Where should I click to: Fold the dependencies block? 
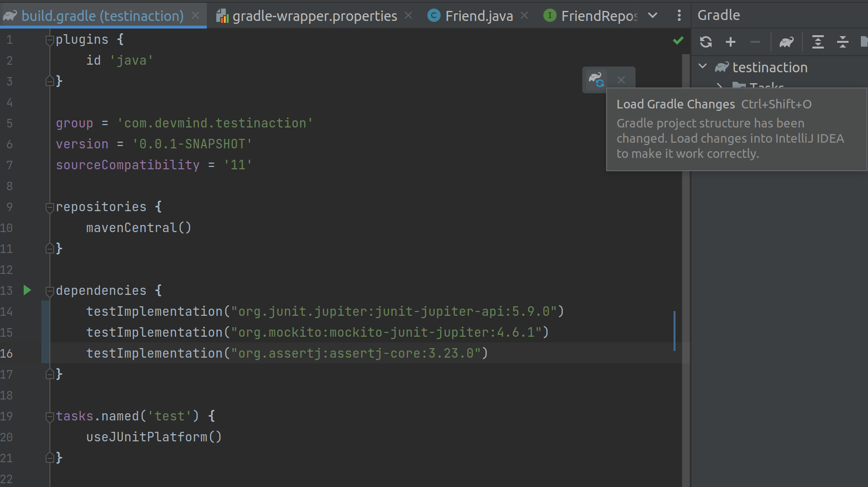tap(49, 291)
